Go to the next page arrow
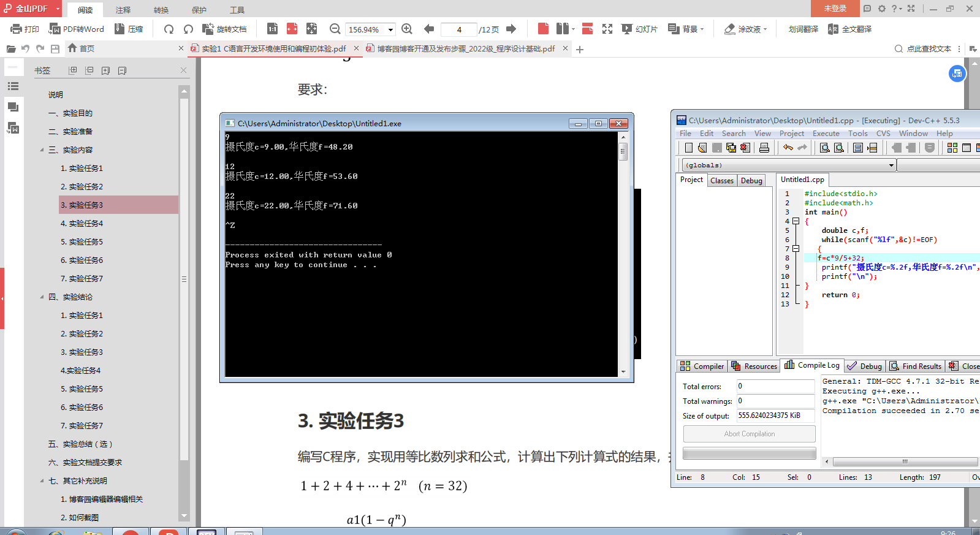Image resolution: width=980 pixels, height=535 pixels. pyautogui.click(x=511, y=29)
